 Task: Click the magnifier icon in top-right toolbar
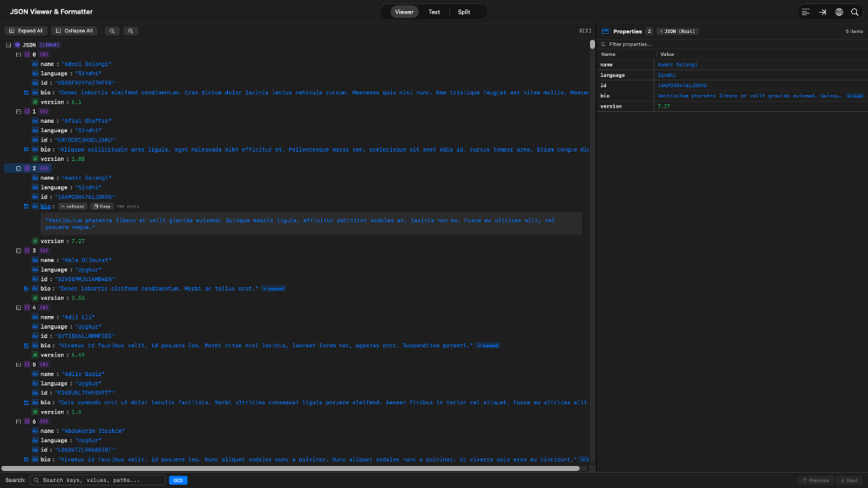(854, 12)
